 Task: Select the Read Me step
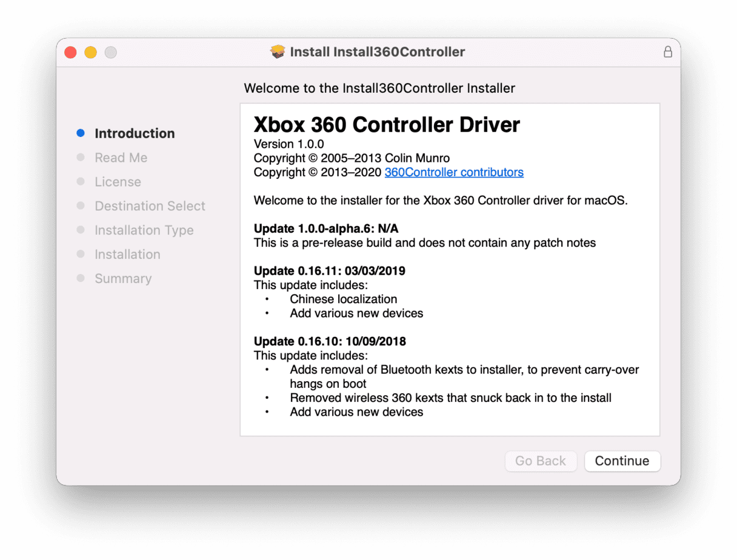(x=121, y=158)
